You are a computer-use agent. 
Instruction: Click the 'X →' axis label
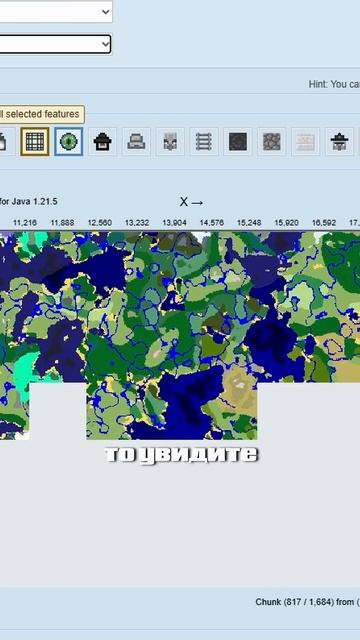point(191,202)
